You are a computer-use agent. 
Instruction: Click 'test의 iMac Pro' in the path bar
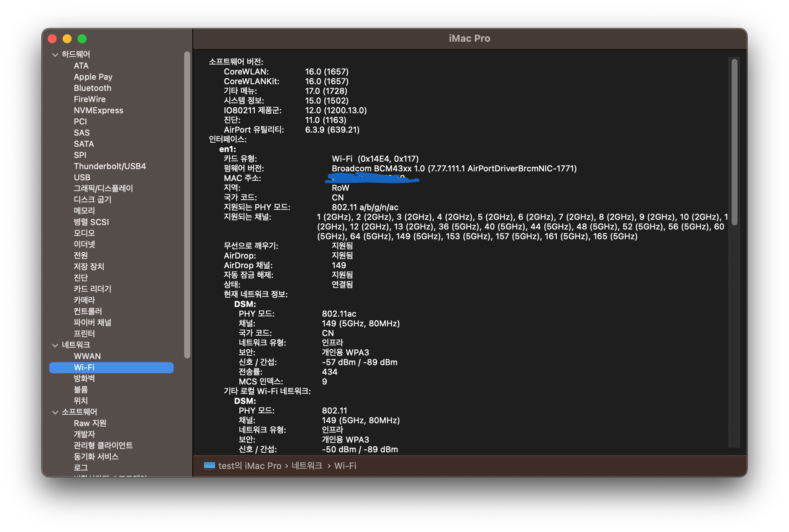(250, 466)
